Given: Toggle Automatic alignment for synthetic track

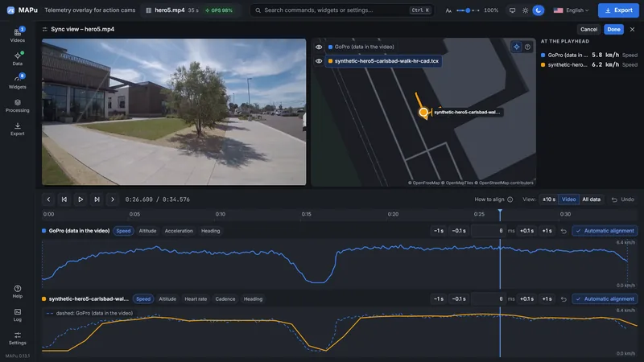Looking at the screenshot, I should (x=605, y=299).
